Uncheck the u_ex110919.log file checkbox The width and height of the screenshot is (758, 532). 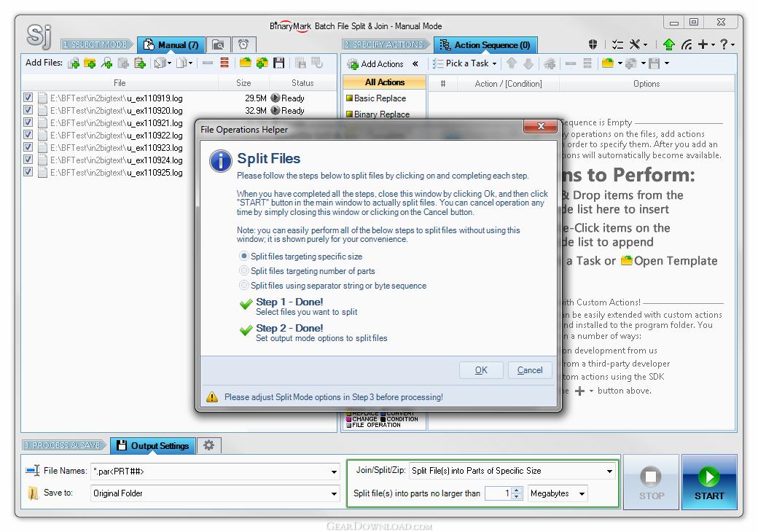coord(28,98)
